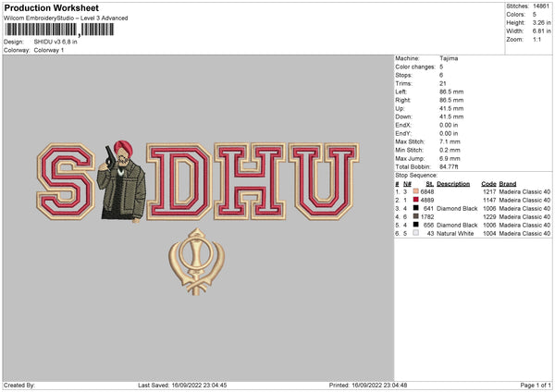This screenshot has height=392, width=555.
Task: Click 'Madeira Classic 40' in the Natural White row
Action: coord(524,234)
